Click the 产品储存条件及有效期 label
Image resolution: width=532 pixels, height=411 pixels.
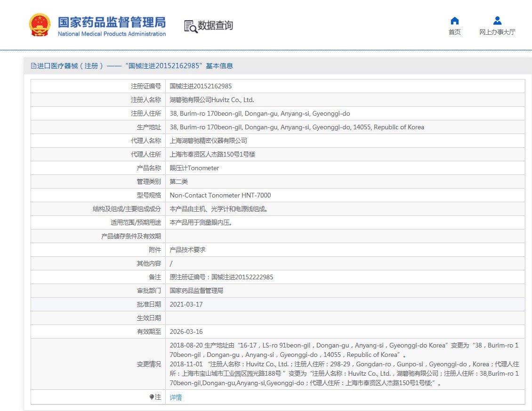[x=131, y=236]
